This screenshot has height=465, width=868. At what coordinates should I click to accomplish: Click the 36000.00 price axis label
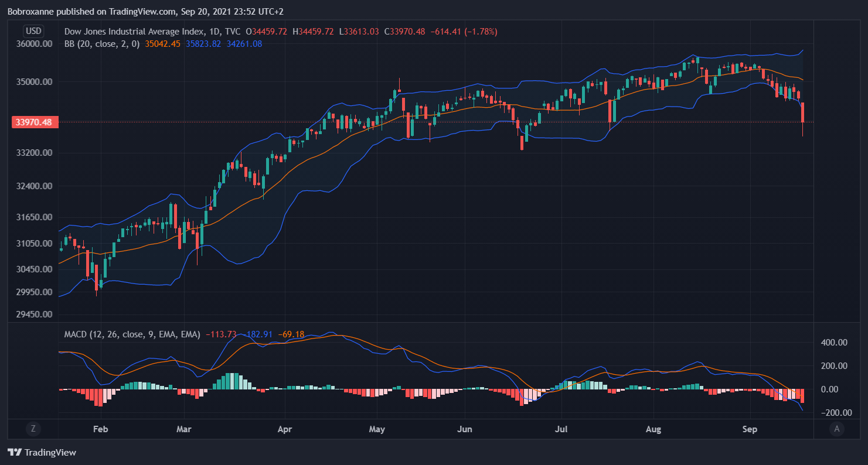coord(34,44)
